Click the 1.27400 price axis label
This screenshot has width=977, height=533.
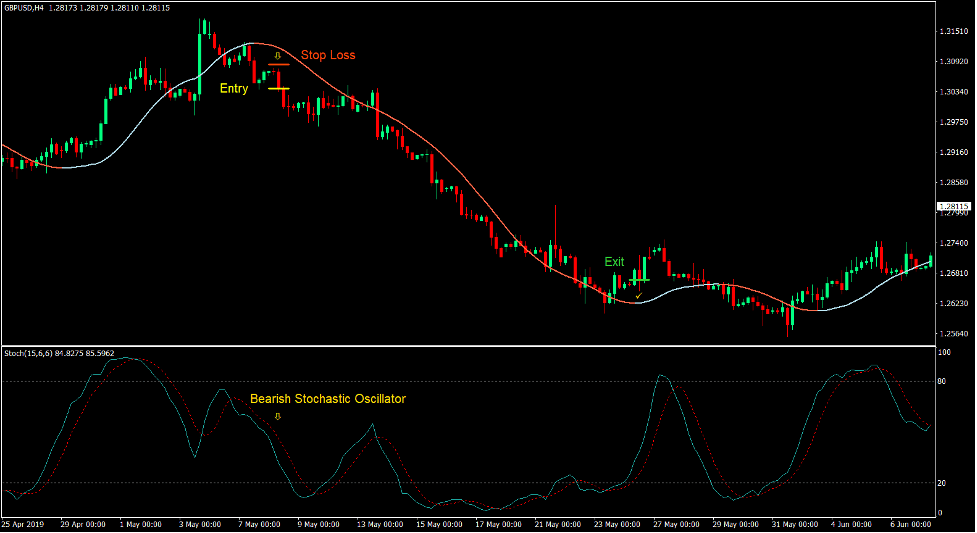(954, 243)
